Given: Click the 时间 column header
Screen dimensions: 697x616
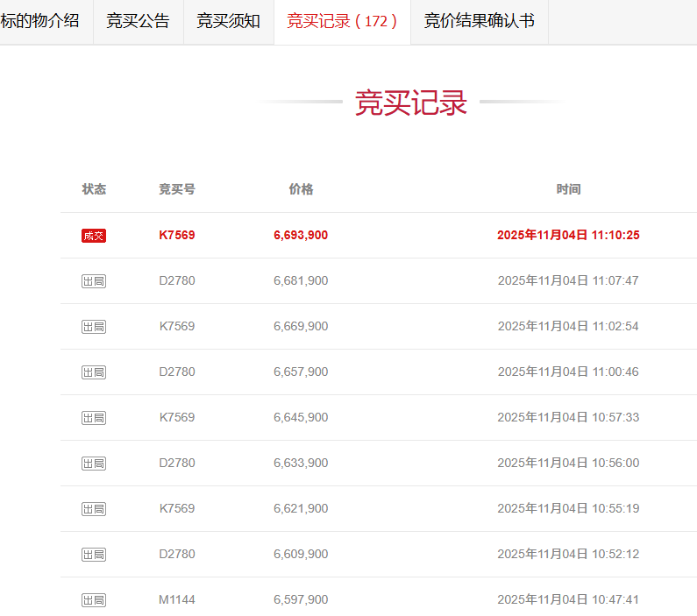Looking at the screenshot, I should (x=568, y=189).
